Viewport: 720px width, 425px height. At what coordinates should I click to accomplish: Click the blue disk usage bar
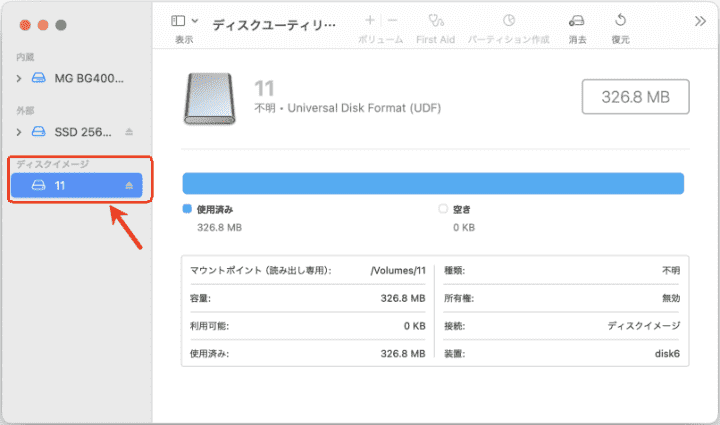[432, 183]
